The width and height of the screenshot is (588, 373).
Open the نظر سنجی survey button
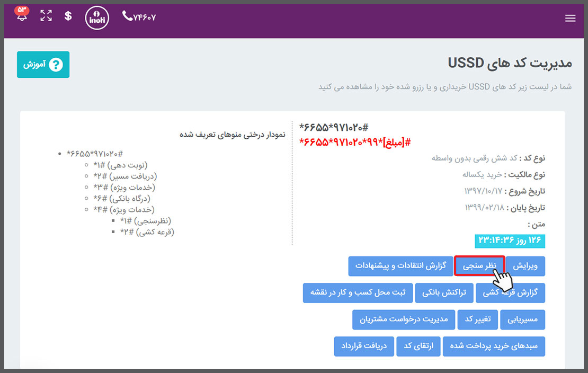(479, 266)
